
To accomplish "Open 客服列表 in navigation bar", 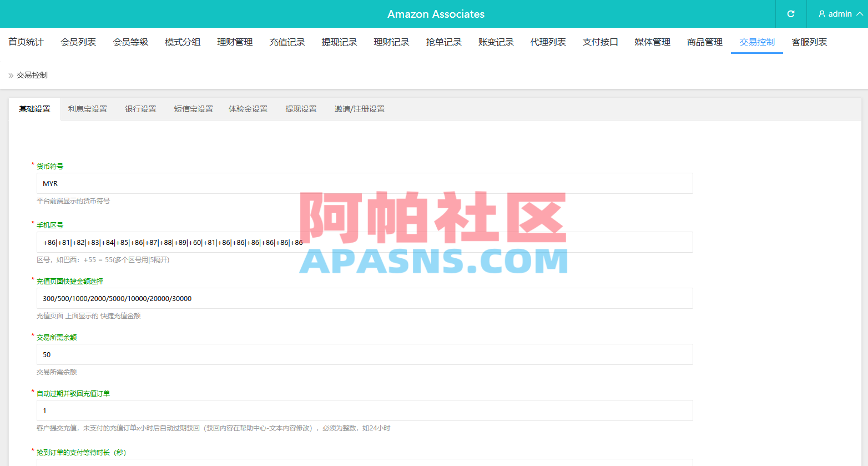I will tap(809, 42).
